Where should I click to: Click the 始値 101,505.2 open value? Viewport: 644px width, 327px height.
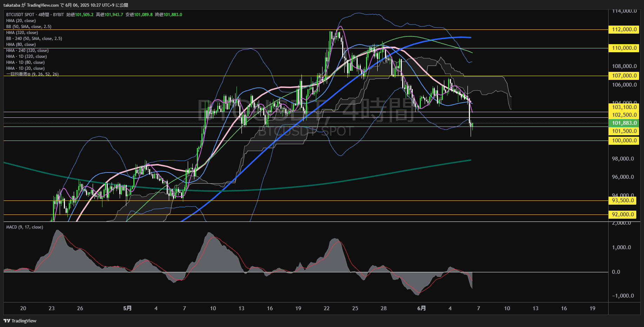pos(80,15)
